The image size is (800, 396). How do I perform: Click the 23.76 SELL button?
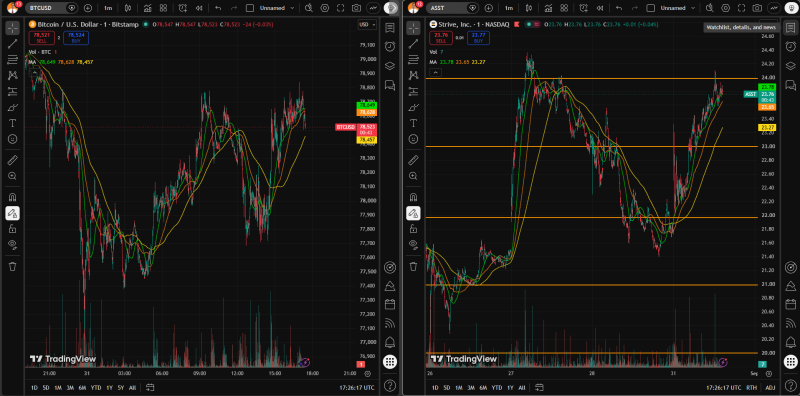click(x=441, y=37)
